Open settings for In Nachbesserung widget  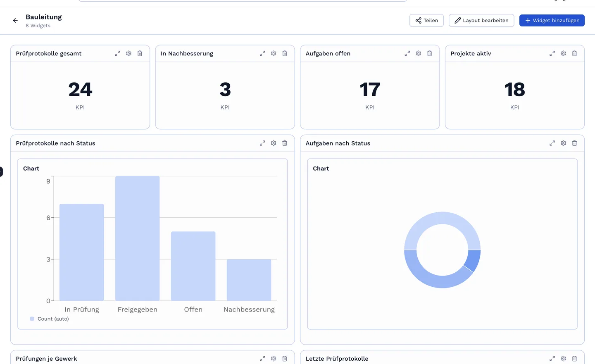pyautogui.click(x=274, y=53)
